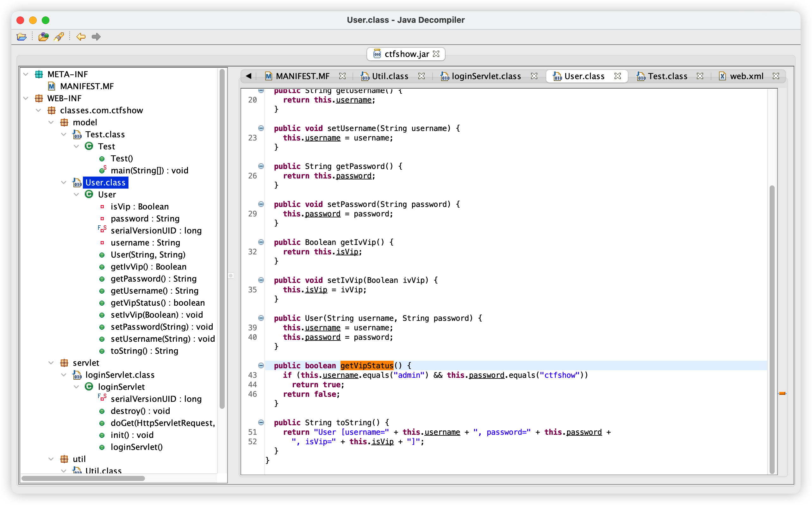The height and width of the screenshot is (505, 812).
Task: Fold the getPassword method in editor
Action: (x=261, y=166)
